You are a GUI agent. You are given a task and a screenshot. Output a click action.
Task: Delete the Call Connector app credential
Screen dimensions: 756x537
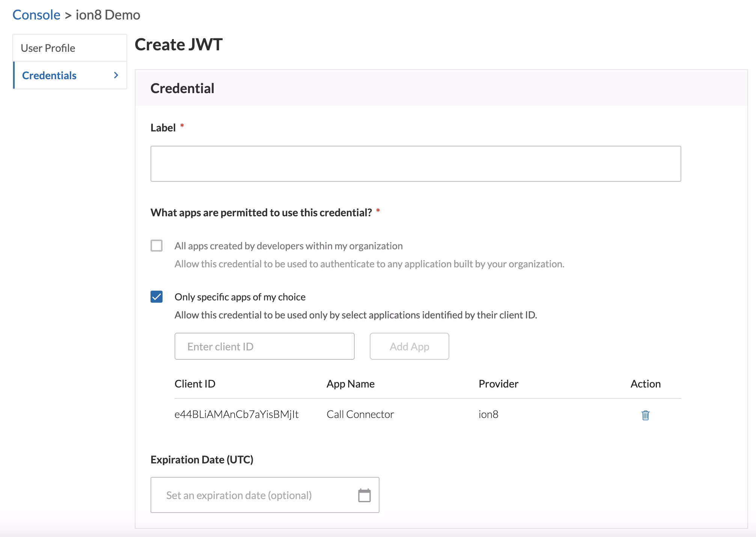(645, 415)
